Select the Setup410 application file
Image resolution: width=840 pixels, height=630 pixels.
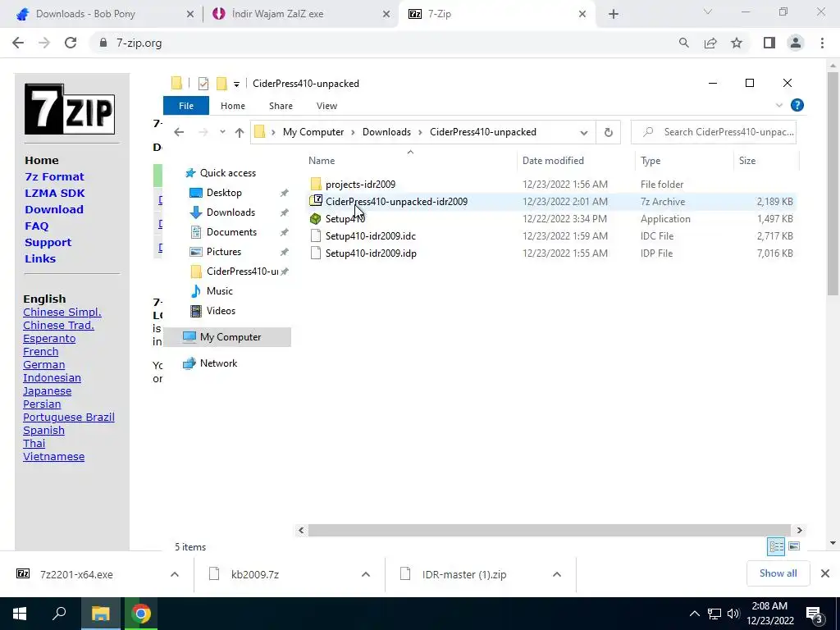tap(345, 218)
